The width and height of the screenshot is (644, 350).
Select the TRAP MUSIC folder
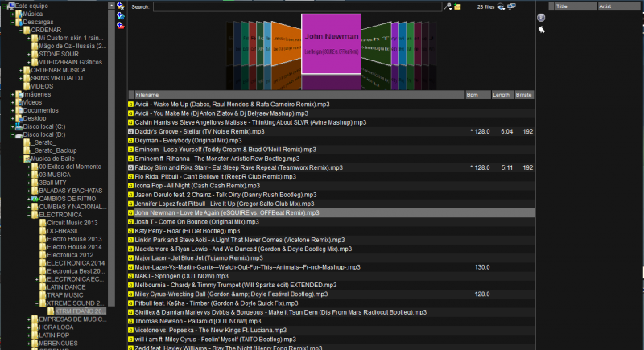point(65,295)
